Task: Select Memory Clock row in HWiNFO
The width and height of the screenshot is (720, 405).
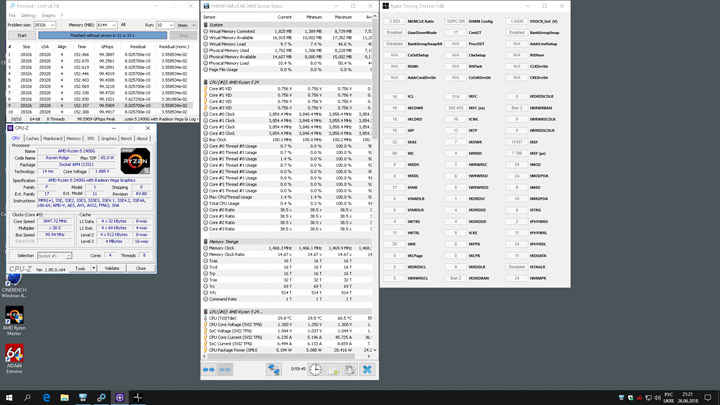Action: [x=287, y=248]
